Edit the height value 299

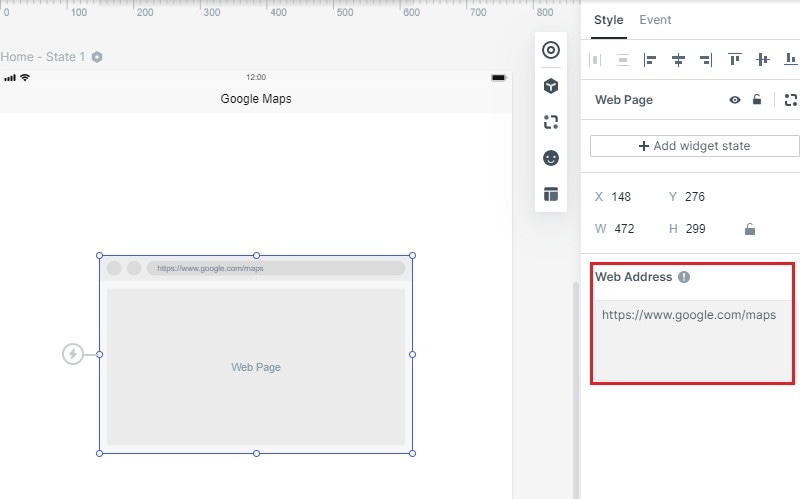pyautogui.click(x=695, y=229)
